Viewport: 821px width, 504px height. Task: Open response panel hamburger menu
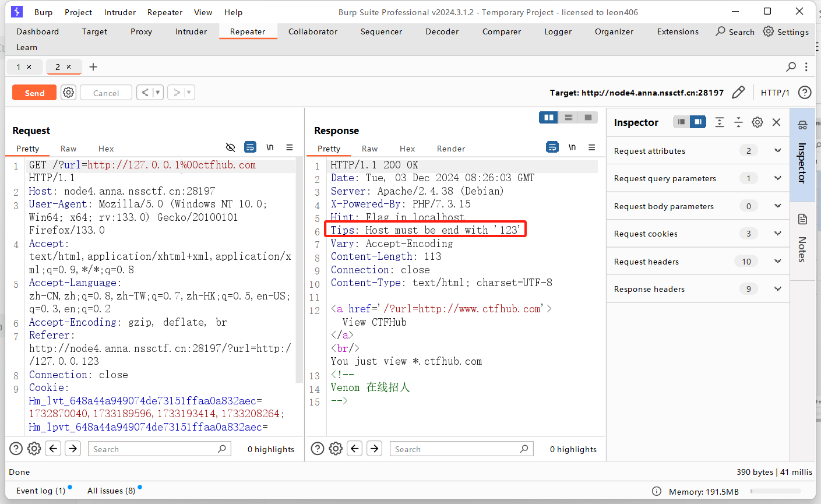(x=592, y=147)
